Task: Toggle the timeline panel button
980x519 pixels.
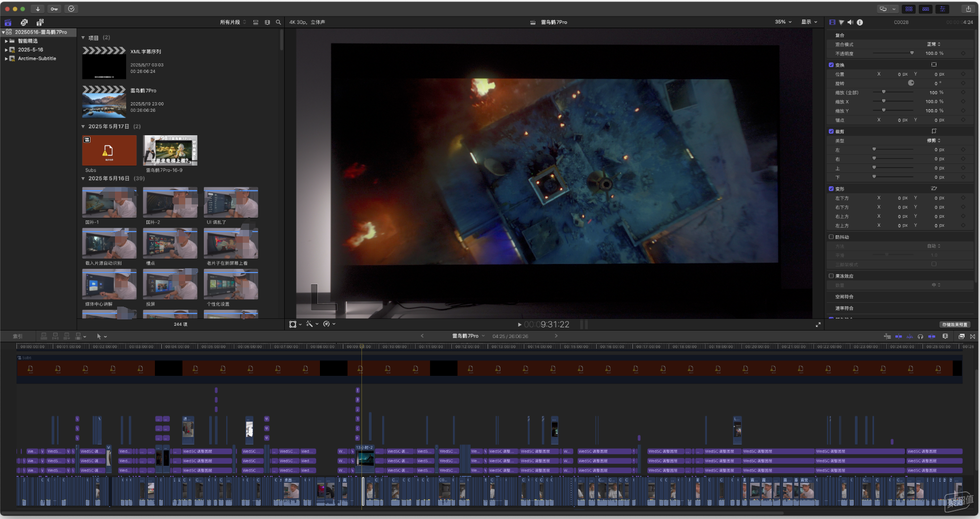Action: point(926,9)
